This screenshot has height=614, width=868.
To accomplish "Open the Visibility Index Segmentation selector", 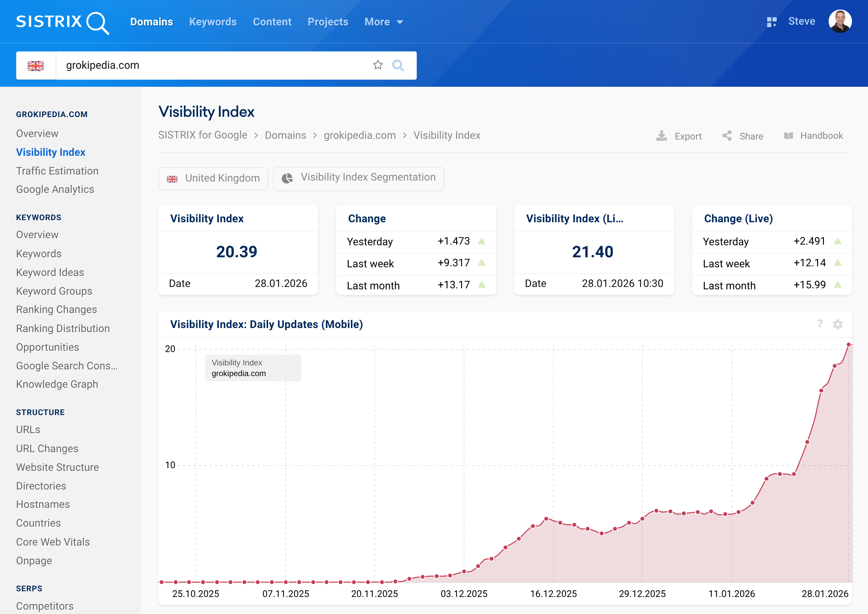I will pos(358,178).
